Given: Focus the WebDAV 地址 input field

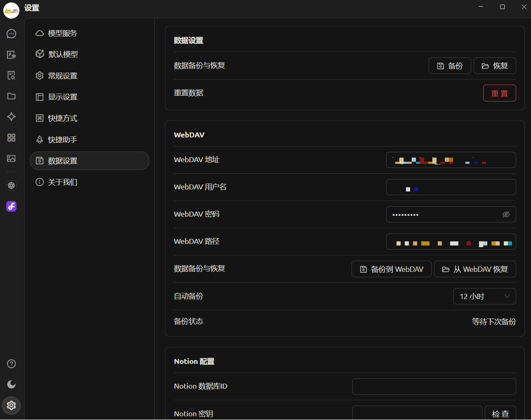Looking at the screenshot, I should pos(451,160).
